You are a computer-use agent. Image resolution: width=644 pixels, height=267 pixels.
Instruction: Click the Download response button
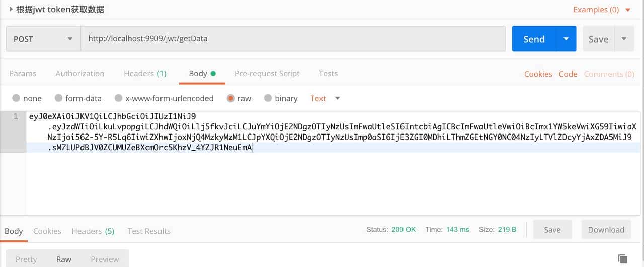(x=606, y=230)
